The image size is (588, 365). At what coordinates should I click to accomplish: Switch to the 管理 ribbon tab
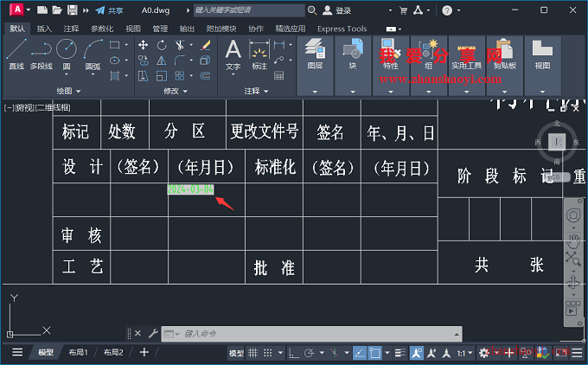[160, 29]
